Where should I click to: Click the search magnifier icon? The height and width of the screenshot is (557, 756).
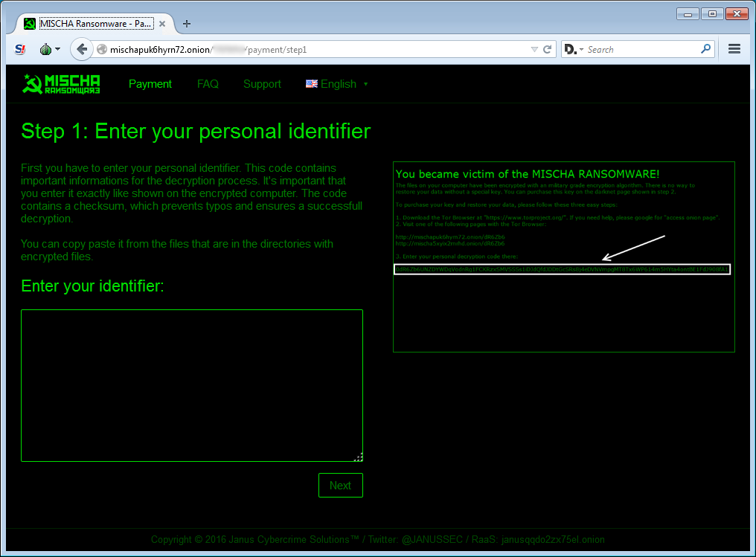tap(706, 48)
